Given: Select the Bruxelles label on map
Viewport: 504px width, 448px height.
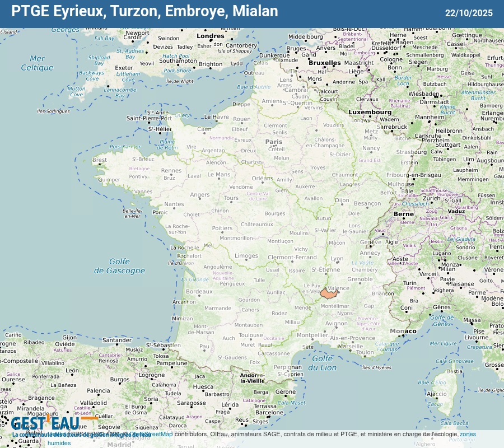Looking at the screenshot, I should 324,63.
